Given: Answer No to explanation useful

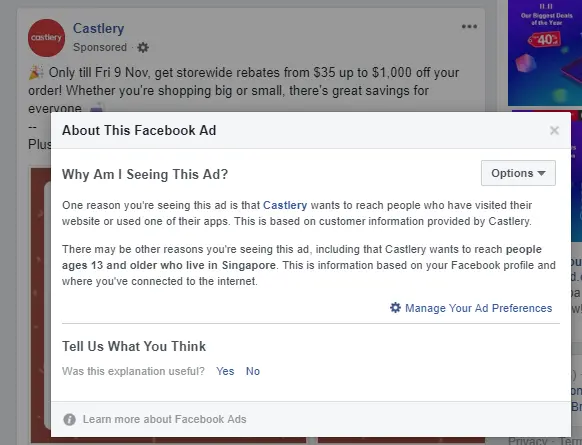Looking at the screenshot, I should 253,371.
